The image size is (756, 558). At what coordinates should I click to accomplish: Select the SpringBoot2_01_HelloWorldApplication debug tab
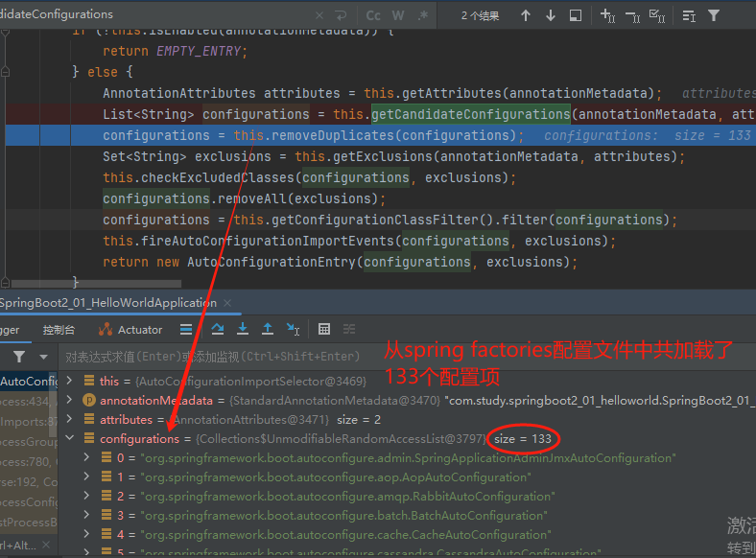108,303
